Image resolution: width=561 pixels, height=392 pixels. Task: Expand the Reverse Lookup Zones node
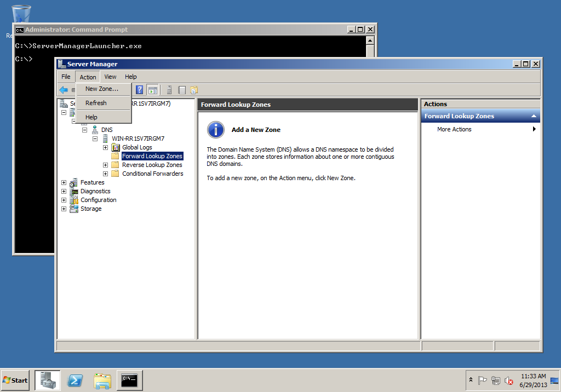(x=105, y=165)
